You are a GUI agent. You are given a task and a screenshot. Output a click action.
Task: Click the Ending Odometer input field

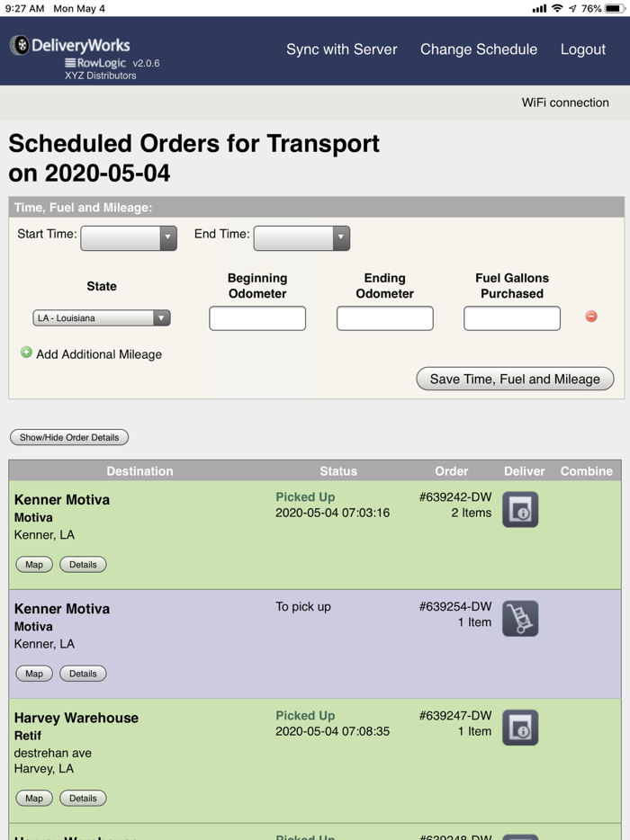coord(384,317)
